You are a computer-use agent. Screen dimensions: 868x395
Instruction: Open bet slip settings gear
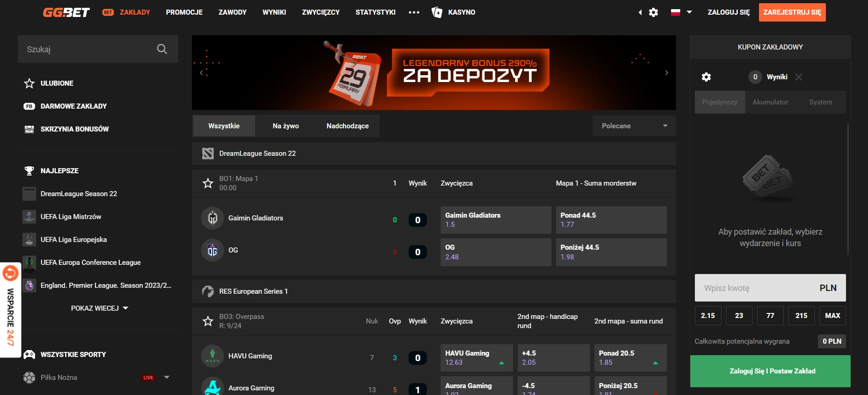[706, 77]
